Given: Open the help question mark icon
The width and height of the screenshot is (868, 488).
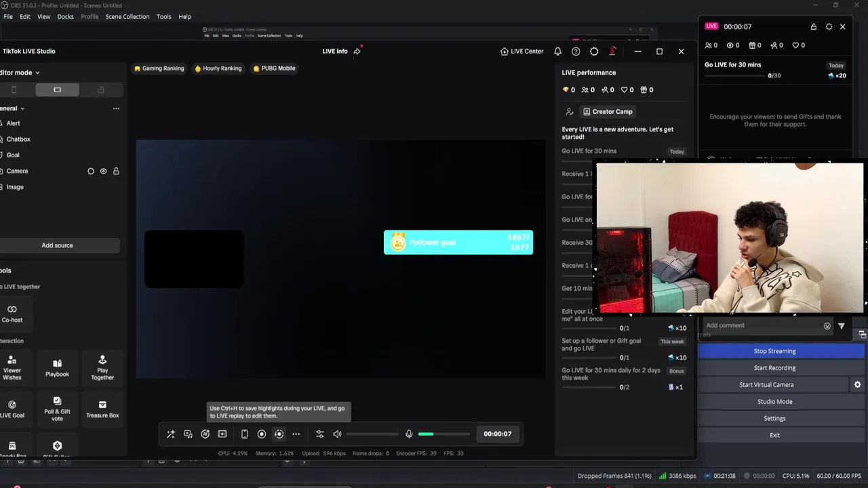Looking at the screenshot, I should 576,52.
